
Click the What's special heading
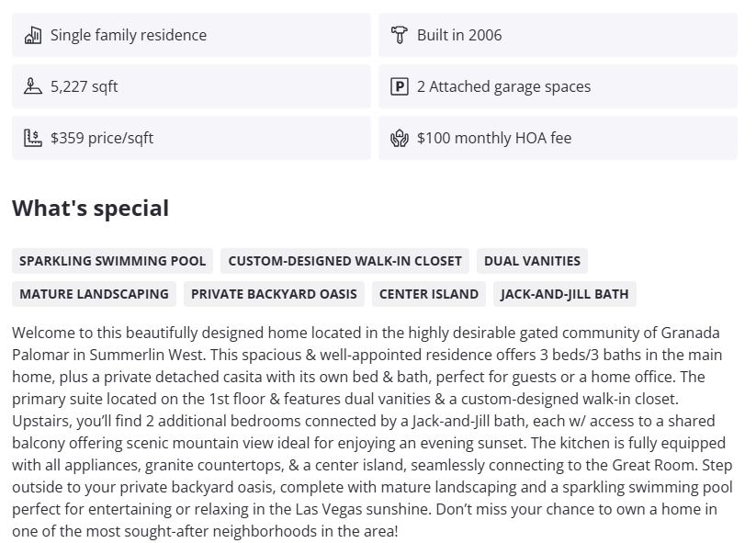tap(91, 209)
